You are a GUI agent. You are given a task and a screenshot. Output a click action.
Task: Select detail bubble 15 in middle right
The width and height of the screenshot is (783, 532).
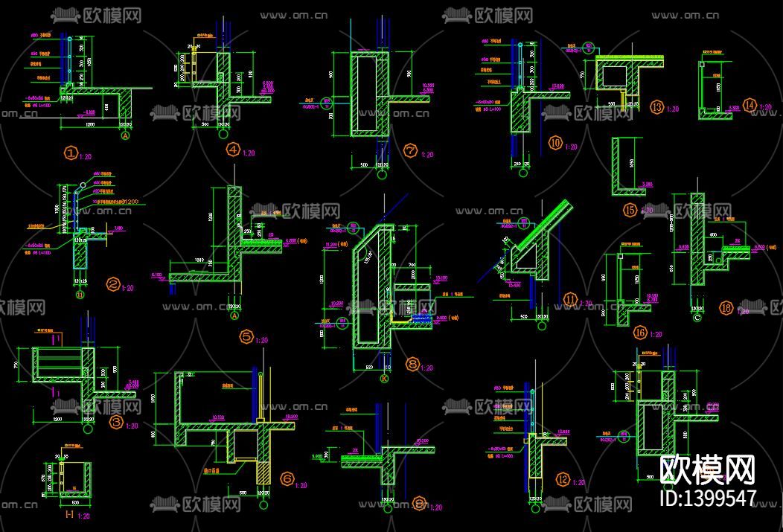pyautogui.click(x=630, y=211)
